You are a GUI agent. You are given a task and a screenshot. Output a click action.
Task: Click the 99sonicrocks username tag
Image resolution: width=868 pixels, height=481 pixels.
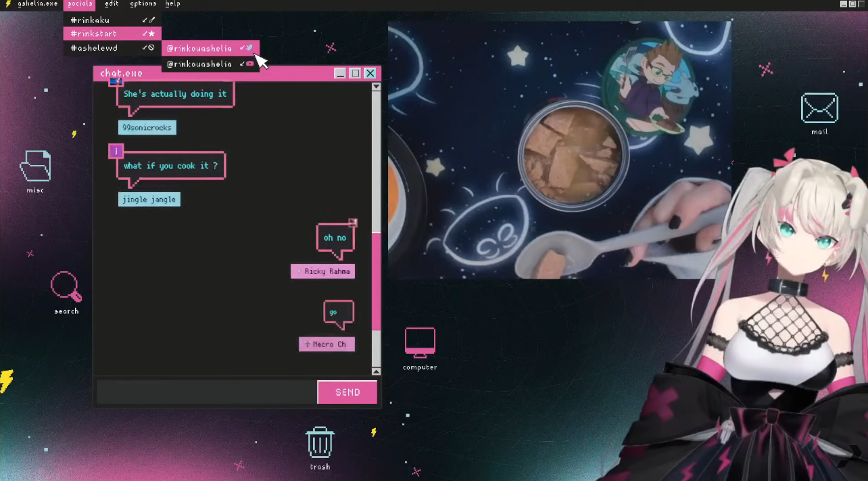[147, 128]
